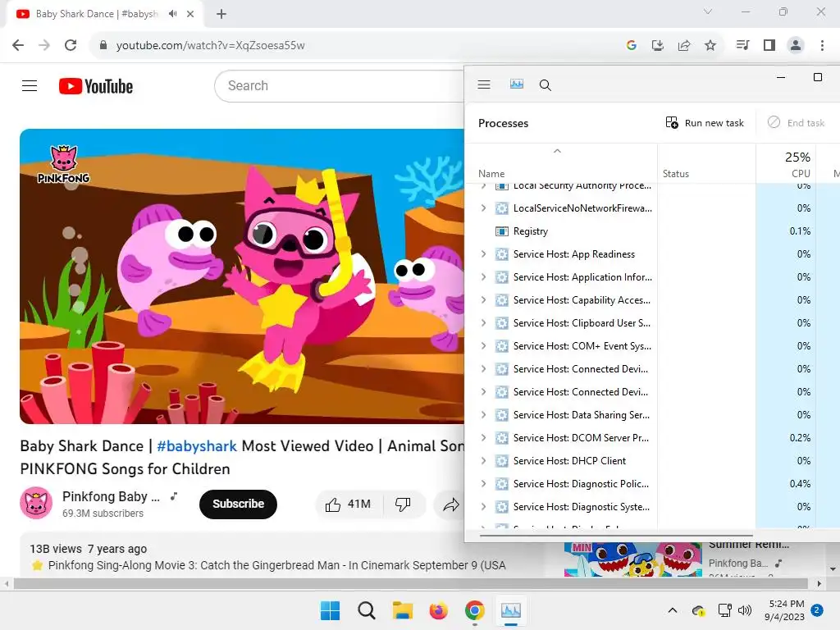The height and width of the screenshot is (630, 840).
Task: Click the Processes page heading
Action: 503,123
